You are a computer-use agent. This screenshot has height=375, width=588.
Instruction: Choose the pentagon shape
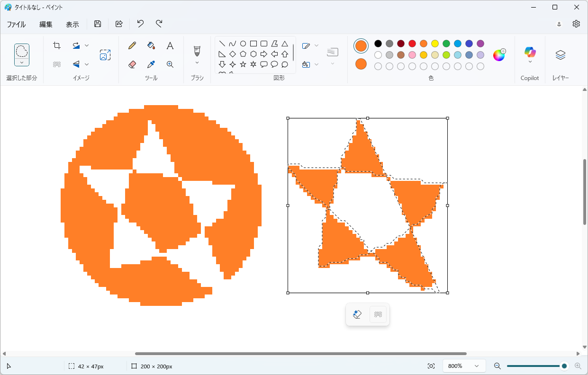[x=243, y=54]
